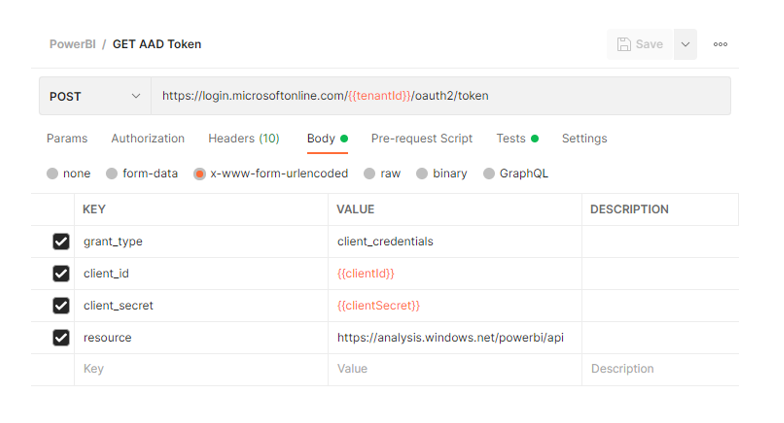This screenshot has height=423, width=784.
Task: Click the empty Value input field
Action: 455,369
